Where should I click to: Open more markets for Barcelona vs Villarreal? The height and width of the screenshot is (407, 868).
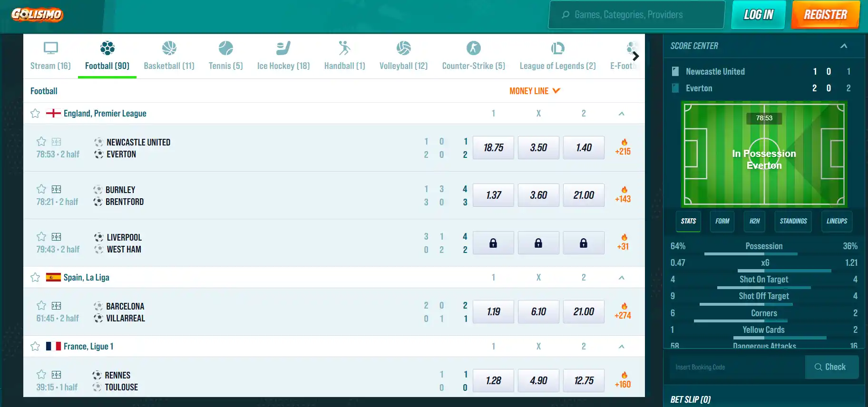(x=623, y=311)
